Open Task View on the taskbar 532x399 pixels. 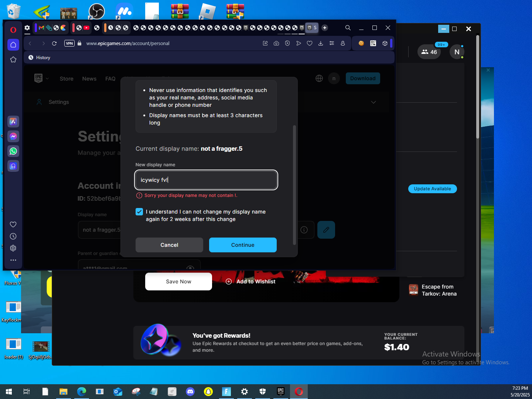pyautogui.click(x=27, y=392)
